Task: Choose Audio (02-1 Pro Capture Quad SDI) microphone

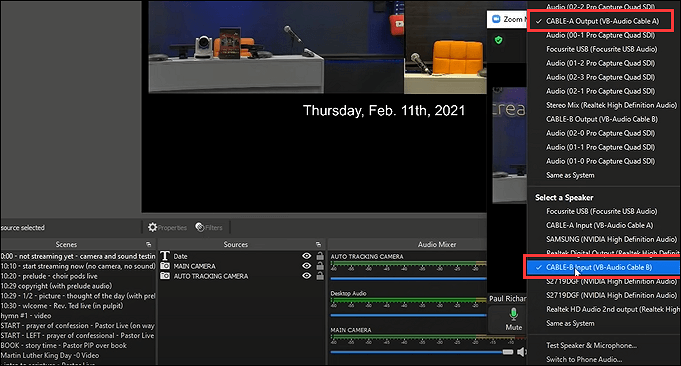Action: click(x=600, y=91)
